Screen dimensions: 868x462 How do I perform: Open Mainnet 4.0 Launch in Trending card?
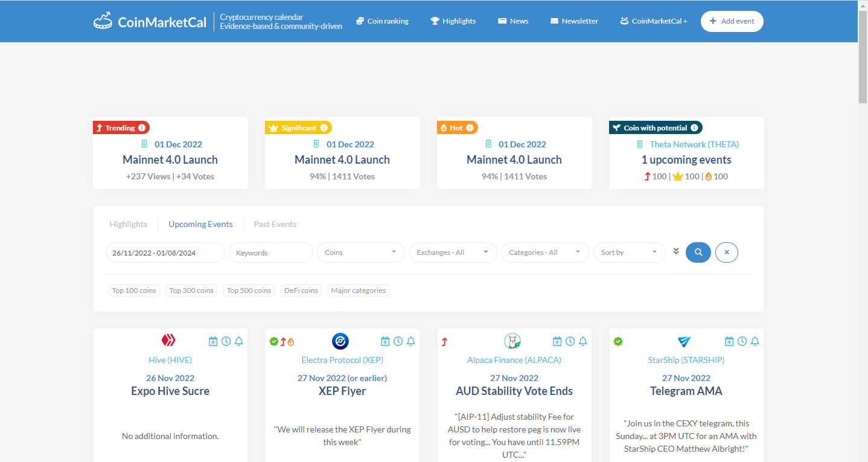(x=170, y=160)
